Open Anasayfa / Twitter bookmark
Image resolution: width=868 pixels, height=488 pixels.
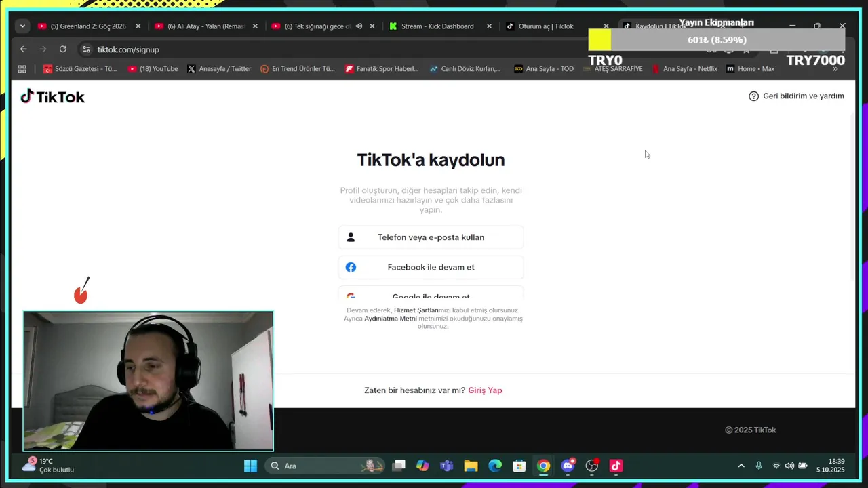(x=219, y=69)
